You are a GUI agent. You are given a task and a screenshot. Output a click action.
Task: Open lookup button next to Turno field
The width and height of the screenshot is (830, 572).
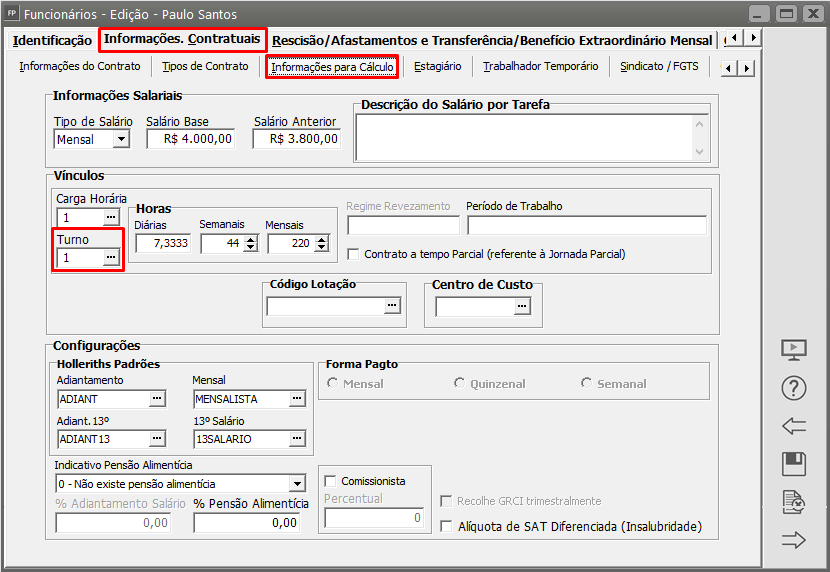click(111, 258)
